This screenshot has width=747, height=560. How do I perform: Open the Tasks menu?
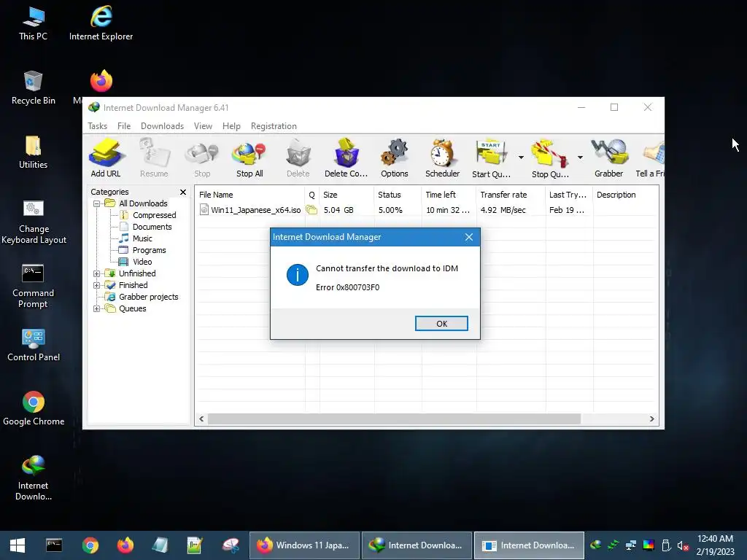point(97,126)
